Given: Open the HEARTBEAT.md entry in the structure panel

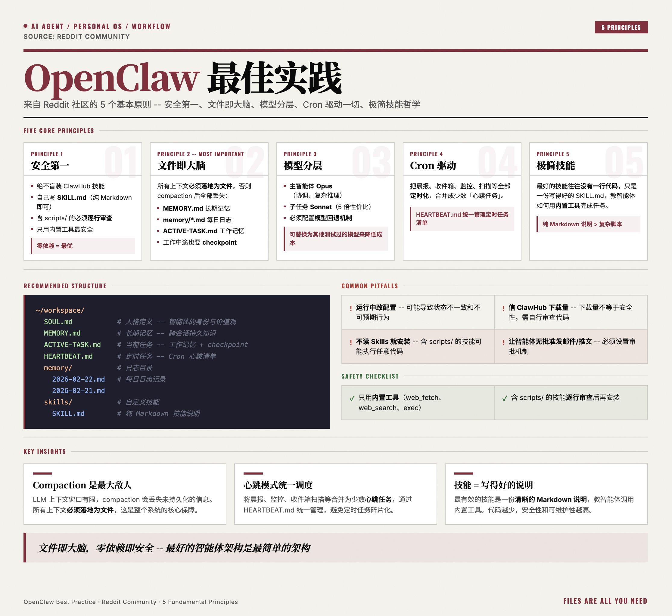Looking at the screenshot, I should tap(68, 356).
